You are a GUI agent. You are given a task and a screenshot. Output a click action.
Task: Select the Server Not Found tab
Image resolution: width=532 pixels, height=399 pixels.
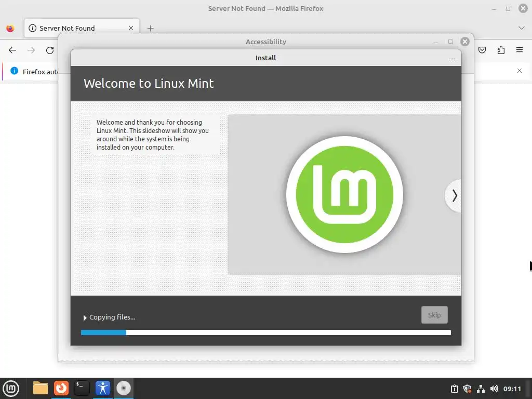pyautogui.click(x=82, y=28)
